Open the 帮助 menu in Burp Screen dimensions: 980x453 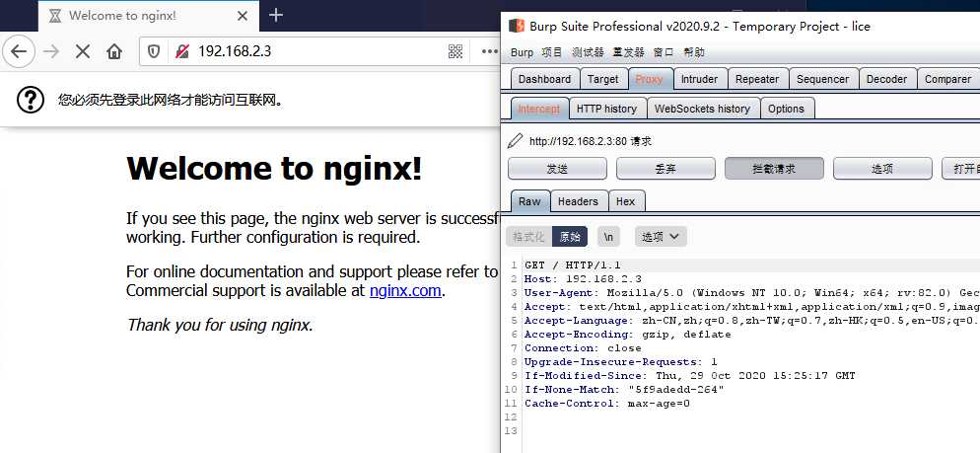[694, 52]
